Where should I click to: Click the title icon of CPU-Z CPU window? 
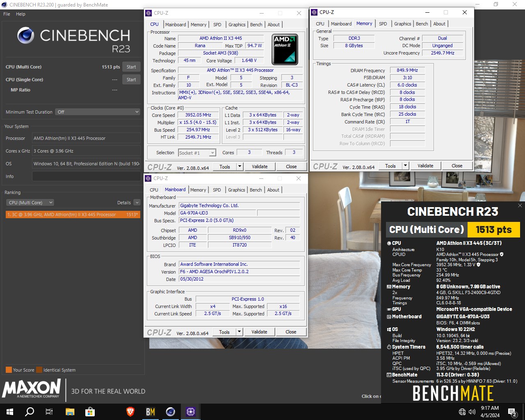coord(148,13)
